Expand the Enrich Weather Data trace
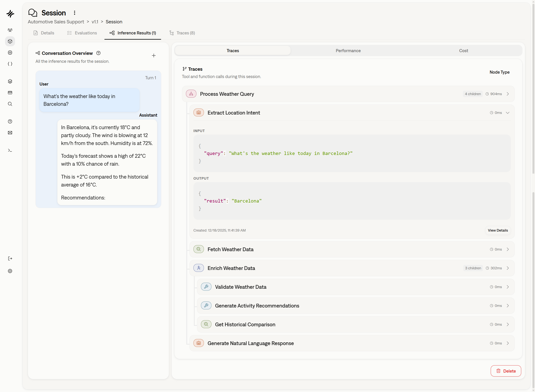Viewport: 535px width, 392px height. click(x=508, y=268)
